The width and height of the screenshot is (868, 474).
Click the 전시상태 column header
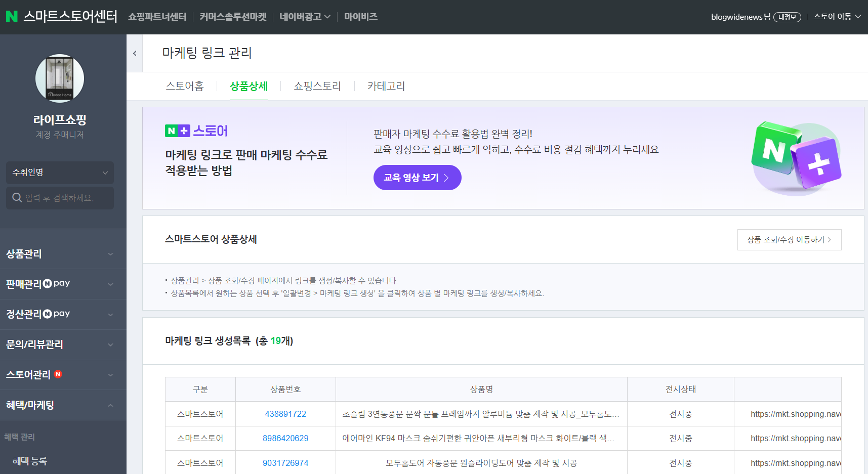tap(681, 389)
